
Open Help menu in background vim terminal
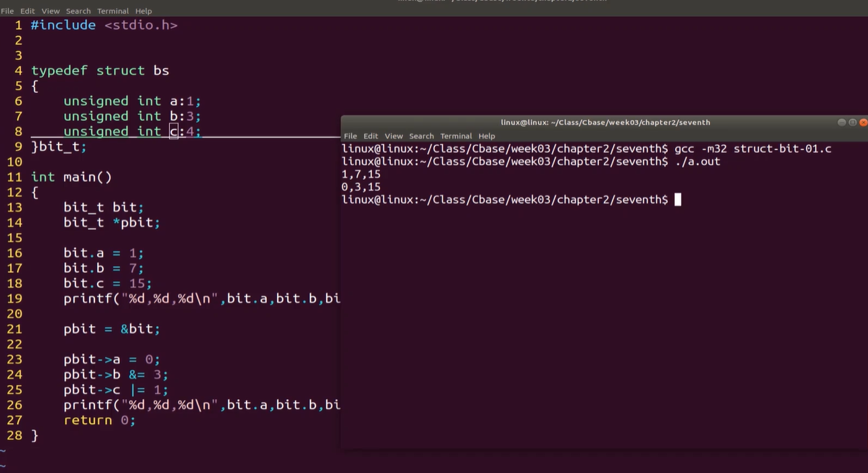144,11
